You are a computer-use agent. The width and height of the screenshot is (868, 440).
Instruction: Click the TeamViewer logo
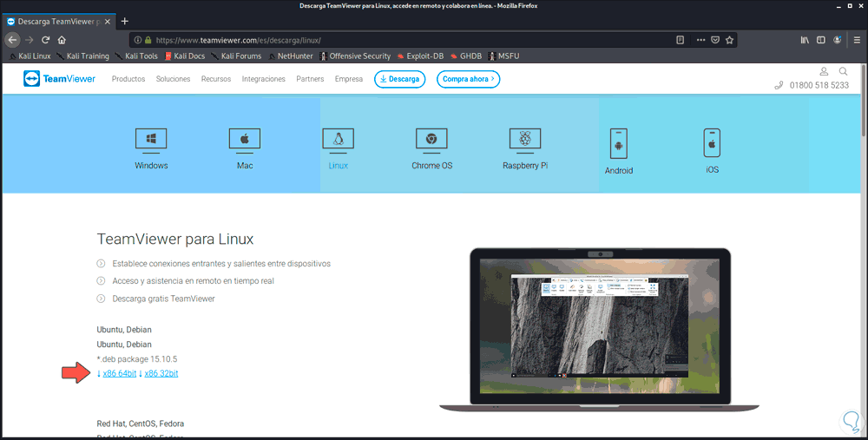[59, 79]
